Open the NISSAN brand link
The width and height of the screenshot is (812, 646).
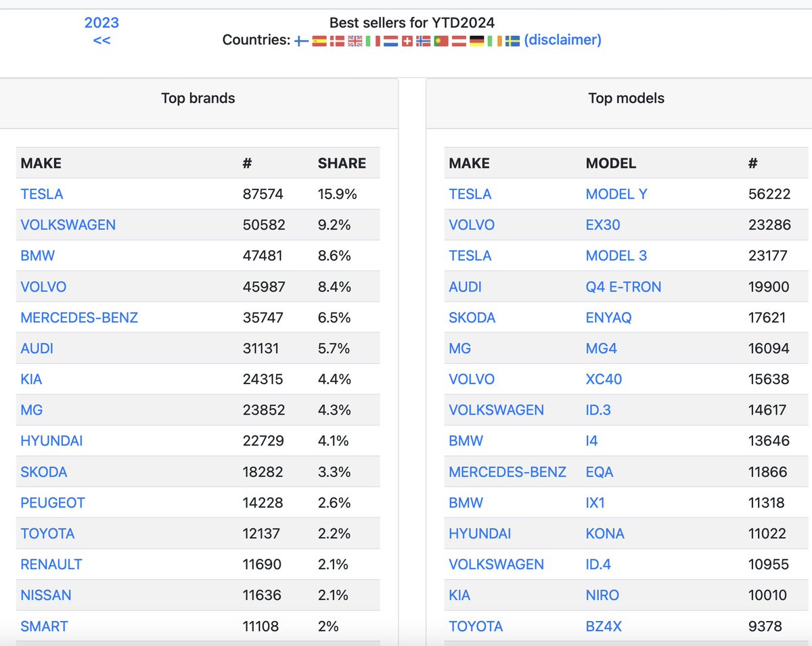46,595
